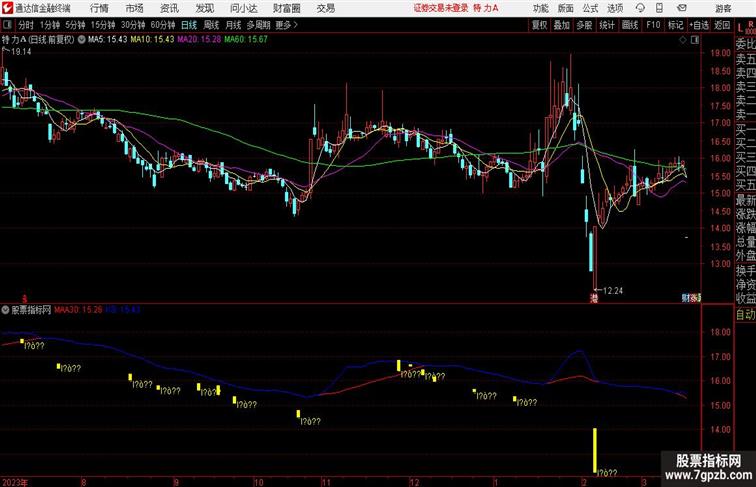This screenshot has width=756, height=487.
Task: Click the MA10: 15.43 value
Action: click(152, 40)
